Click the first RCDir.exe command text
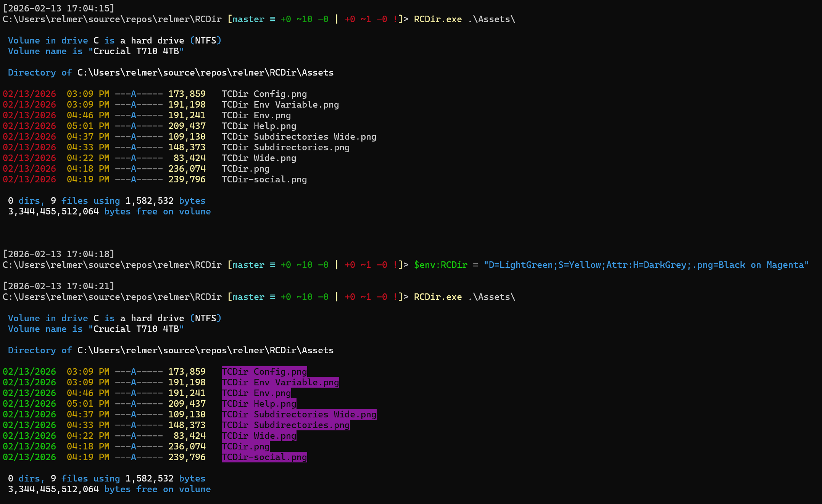Viewport: 822px width, 504px height. click(x=438, y=19)
